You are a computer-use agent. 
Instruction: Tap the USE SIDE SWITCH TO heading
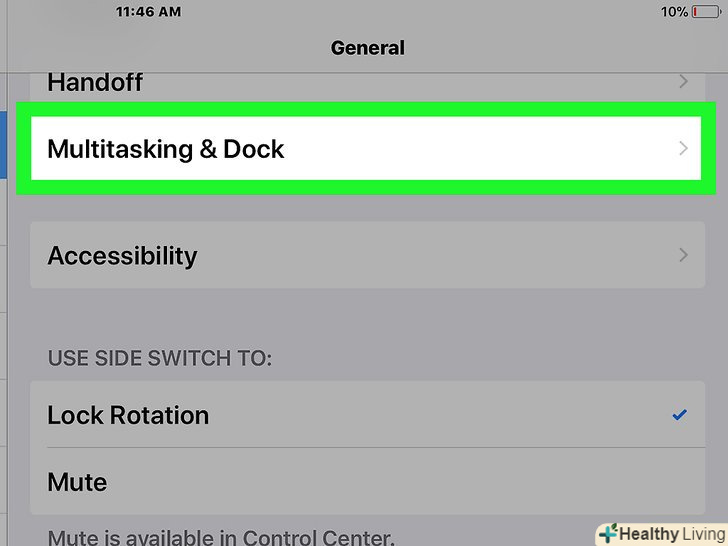[x=159, y=357]
